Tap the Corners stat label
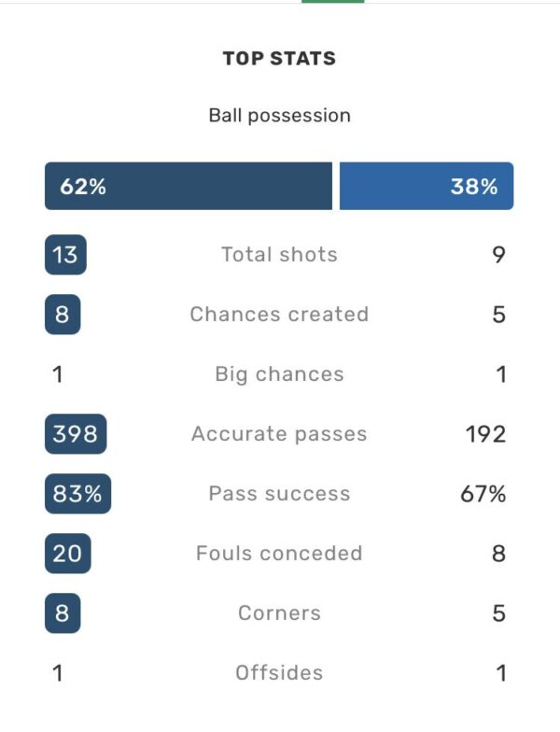Screen dimensions: 560x732 (x=279, y=613)
